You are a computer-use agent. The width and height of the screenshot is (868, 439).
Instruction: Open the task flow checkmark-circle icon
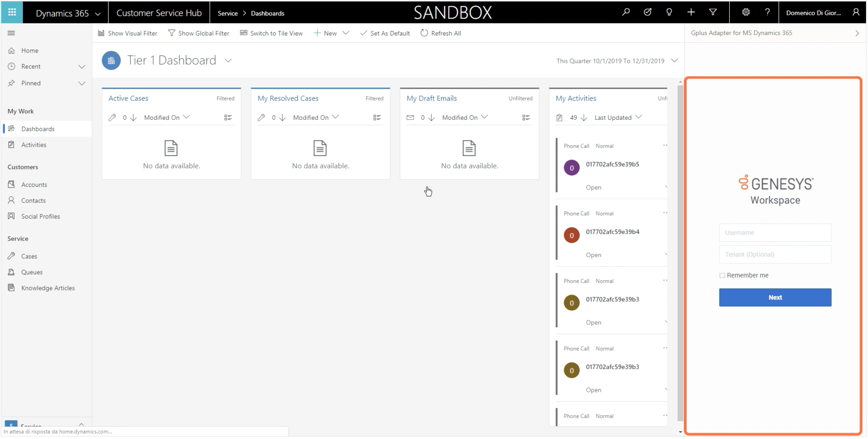pos(647,12)
